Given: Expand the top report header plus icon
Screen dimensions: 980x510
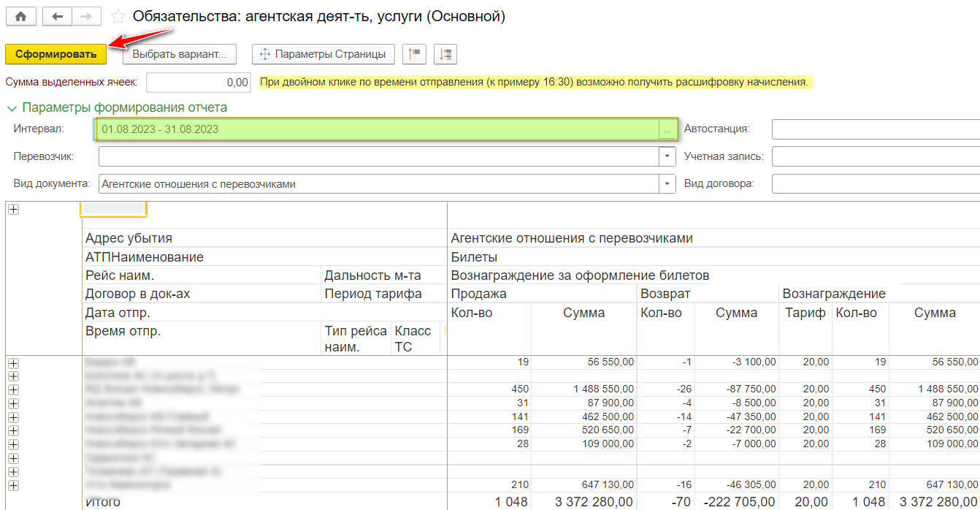Looking at the screenshot, I should [x=13, y=210].
